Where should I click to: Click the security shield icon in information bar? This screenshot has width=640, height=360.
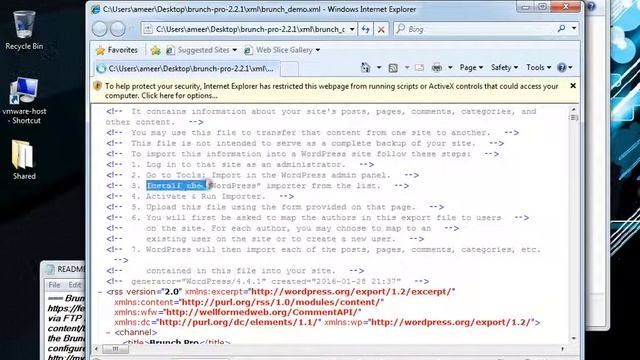(x=97, y=86)
